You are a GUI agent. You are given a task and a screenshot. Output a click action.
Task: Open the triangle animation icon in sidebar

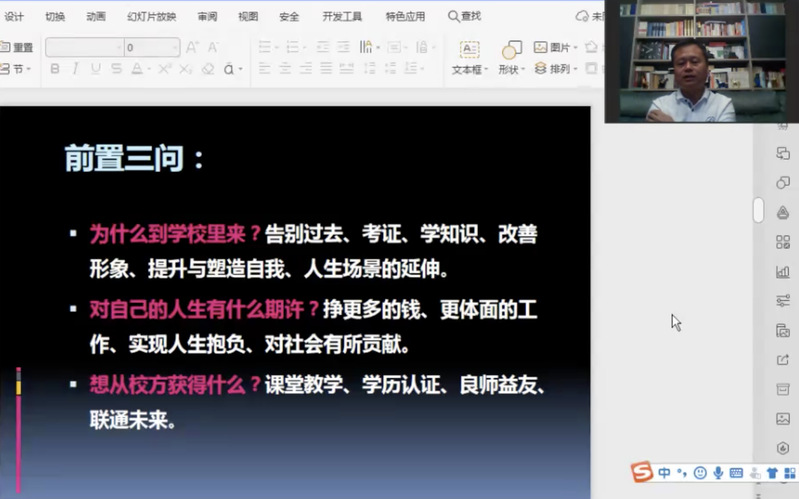[x=783, y=212]
